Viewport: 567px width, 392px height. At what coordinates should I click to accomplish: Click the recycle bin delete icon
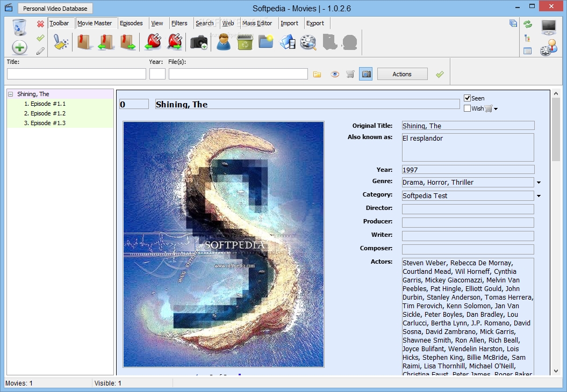(19, 27)
